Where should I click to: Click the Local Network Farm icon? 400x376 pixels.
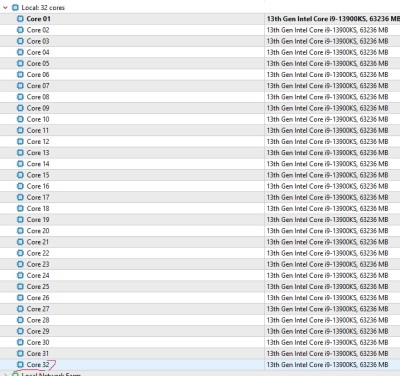coord(15,374)
